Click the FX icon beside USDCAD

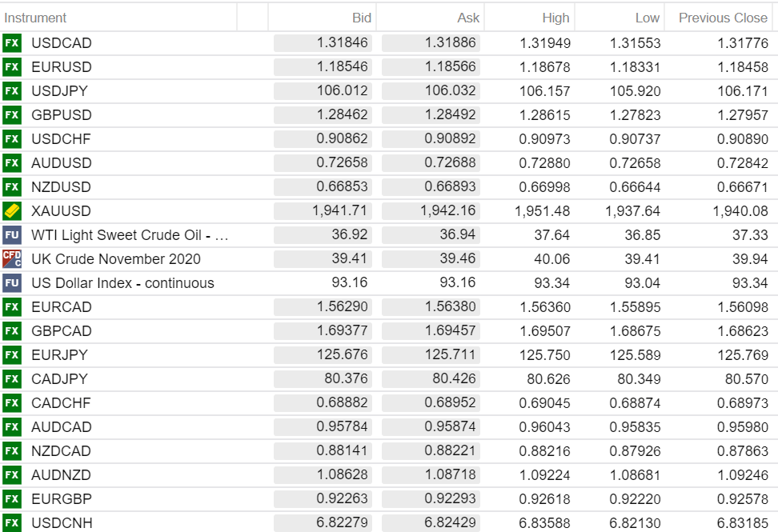click(x=12, y=43)
